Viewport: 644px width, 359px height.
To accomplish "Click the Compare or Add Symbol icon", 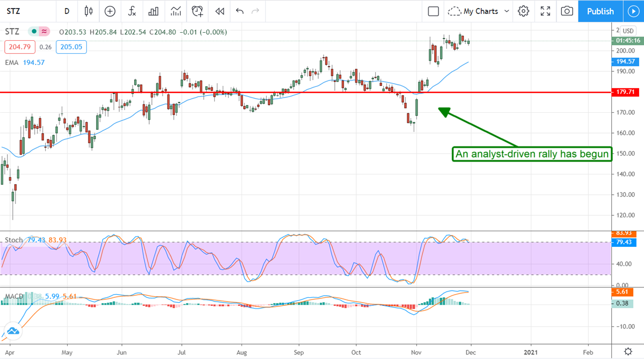I will tap(110, 11).
